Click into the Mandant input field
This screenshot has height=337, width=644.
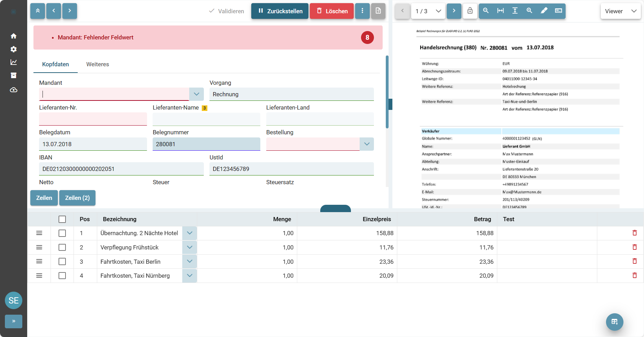coord(114,94)
